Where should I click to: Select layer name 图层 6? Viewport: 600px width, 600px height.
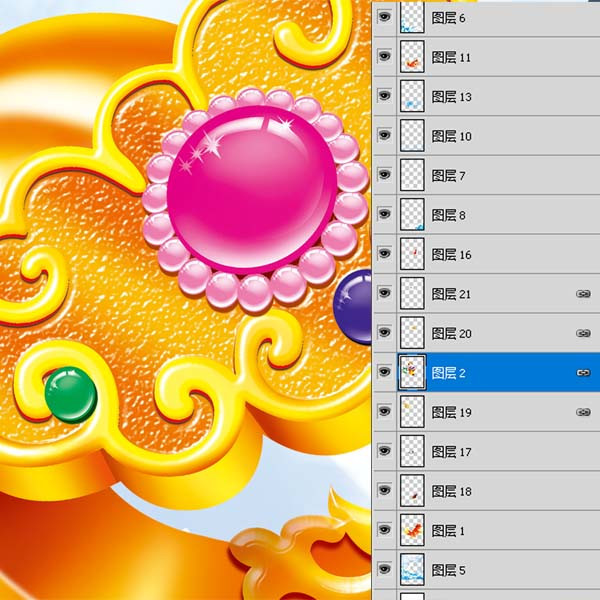448,18
